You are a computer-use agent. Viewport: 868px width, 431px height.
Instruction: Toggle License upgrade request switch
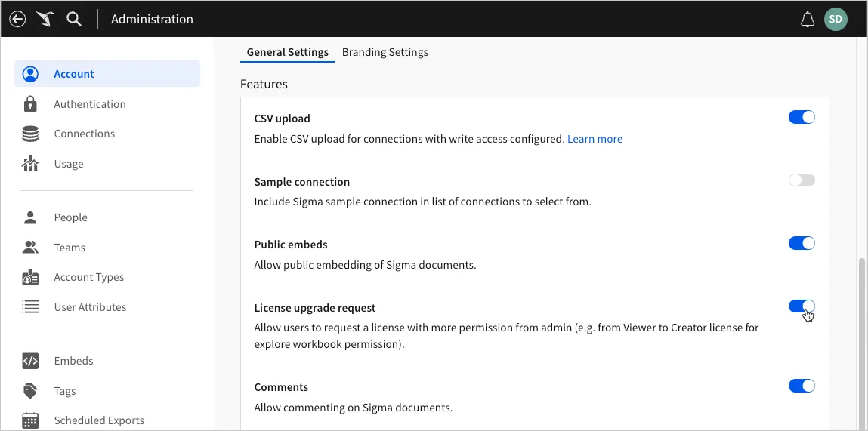click(x=802, y=306)
